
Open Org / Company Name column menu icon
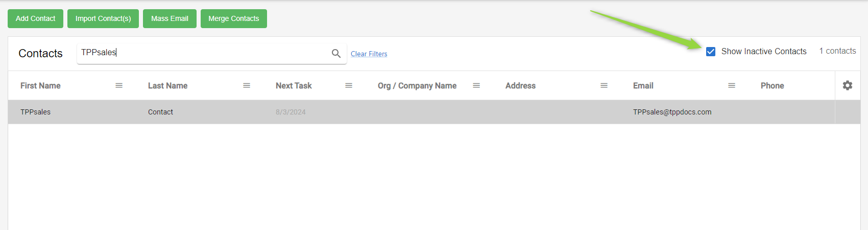point(476,85)
